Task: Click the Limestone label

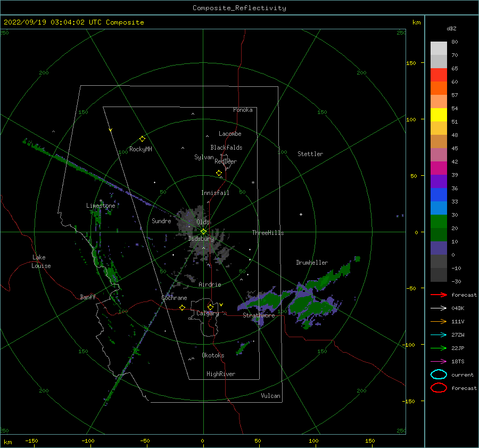Action: click(101, 206)
